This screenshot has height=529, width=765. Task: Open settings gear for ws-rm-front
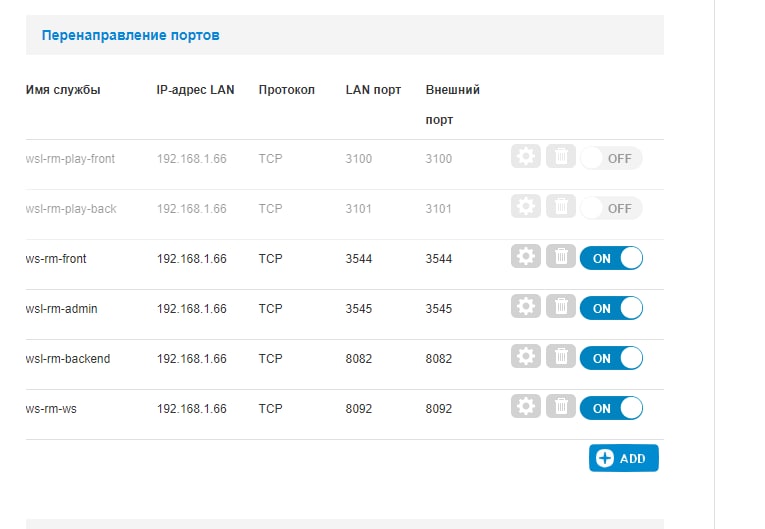tap(525, 256)
